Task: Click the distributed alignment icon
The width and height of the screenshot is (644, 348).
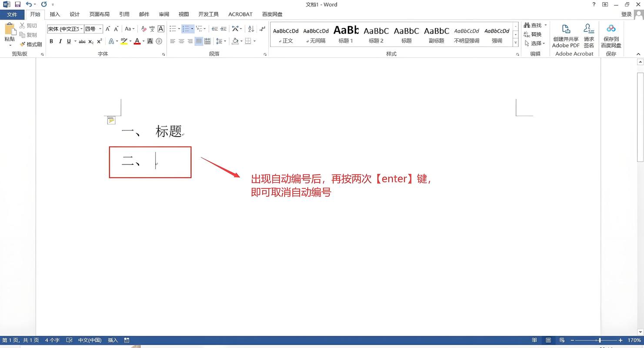Action: [207, 41]
